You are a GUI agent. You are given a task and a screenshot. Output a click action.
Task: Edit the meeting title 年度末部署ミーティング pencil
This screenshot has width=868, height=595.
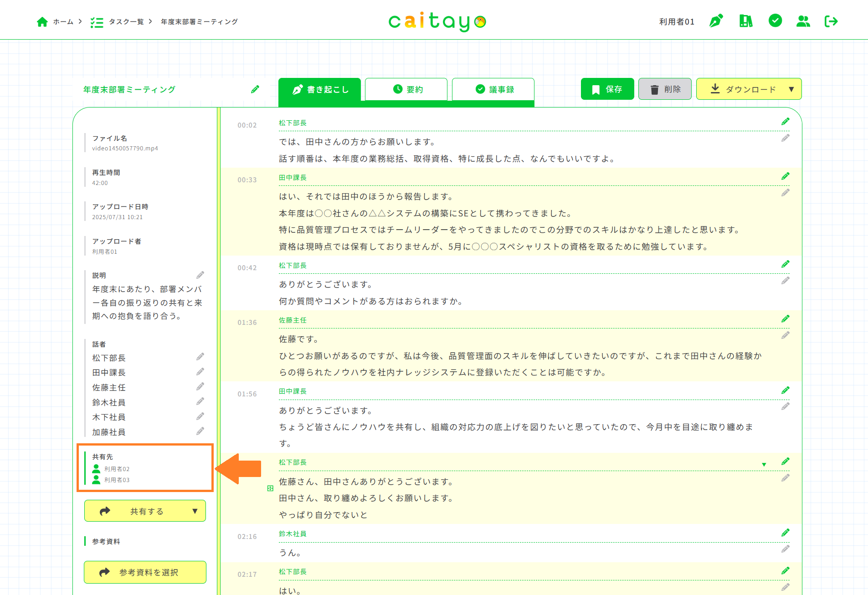(255, 89)
